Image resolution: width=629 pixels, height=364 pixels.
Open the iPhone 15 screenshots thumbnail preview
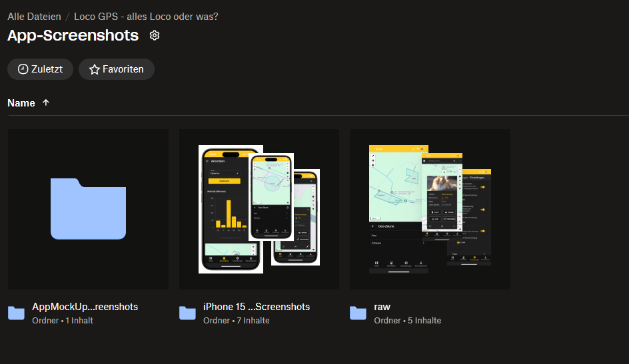tap(259, 209)
